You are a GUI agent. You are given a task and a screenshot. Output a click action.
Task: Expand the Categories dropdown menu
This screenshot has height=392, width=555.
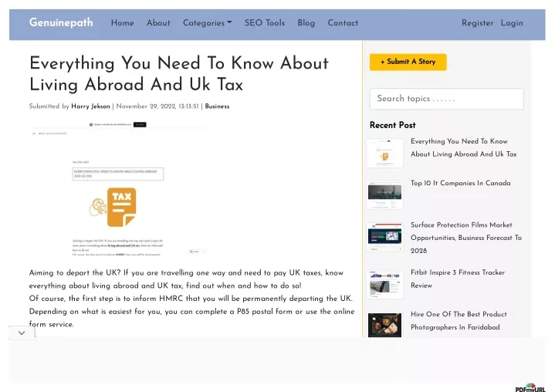click(x=208, y=23)
